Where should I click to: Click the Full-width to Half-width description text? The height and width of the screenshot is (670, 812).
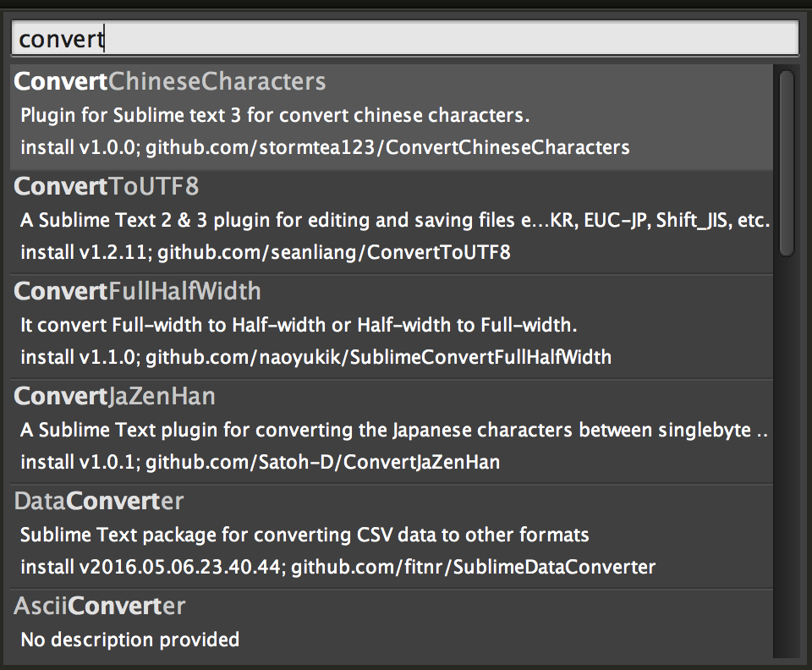[299, 325]
